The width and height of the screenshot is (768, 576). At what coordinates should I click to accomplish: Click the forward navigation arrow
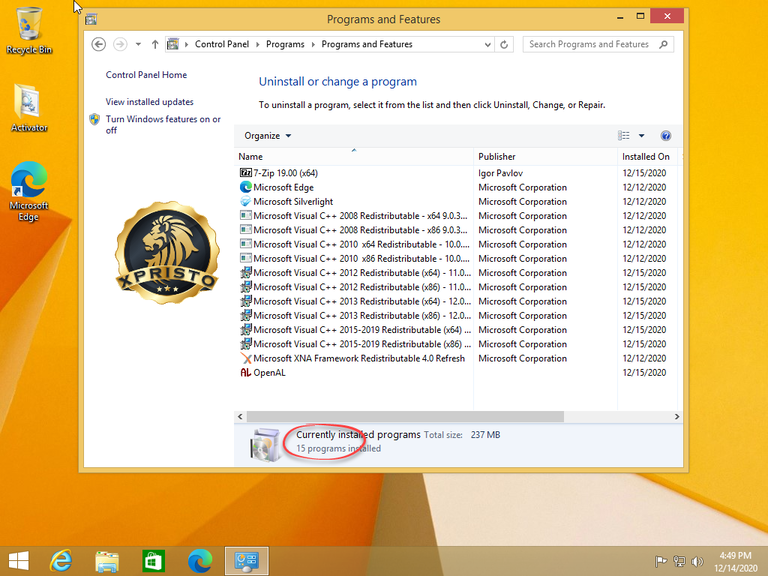pos(120,44)
